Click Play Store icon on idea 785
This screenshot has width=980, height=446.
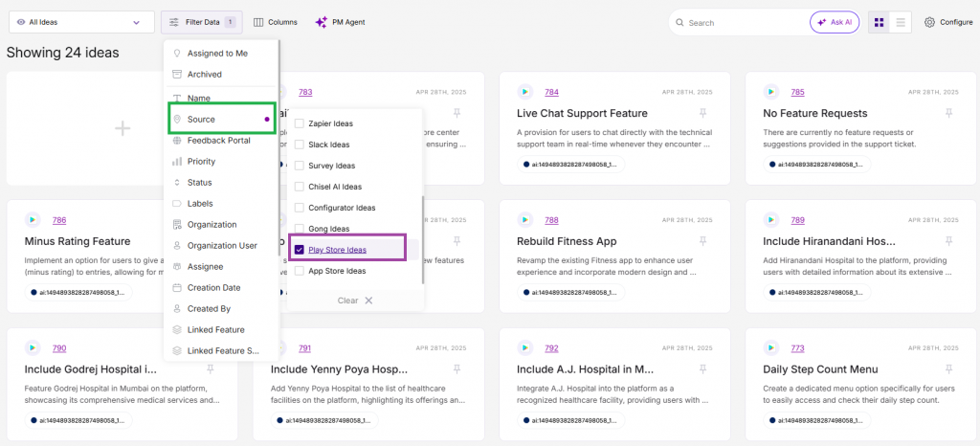pyautogui.click(x=771, y=92)
